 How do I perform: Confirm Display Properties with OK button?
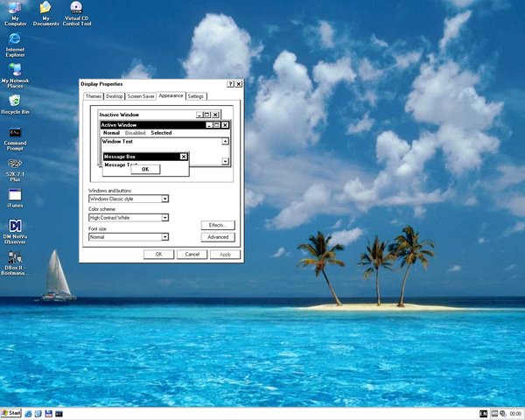(x=158, y=255)
